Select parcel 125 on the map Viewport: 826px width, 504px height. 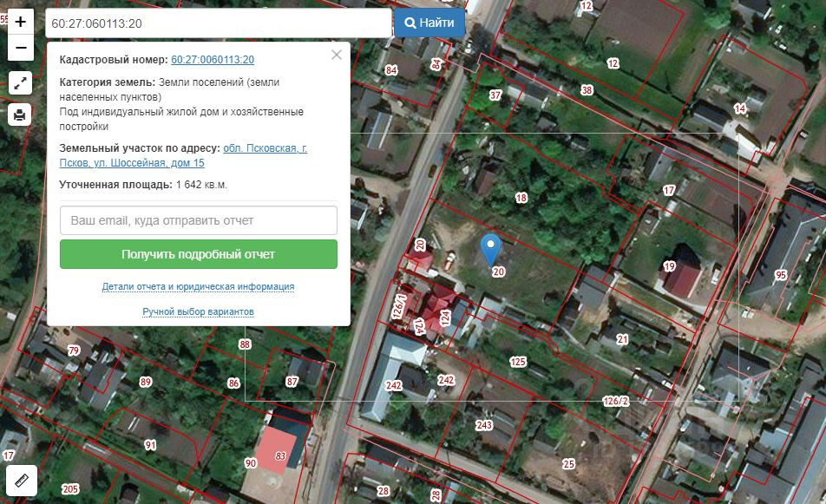(x=518, y=362)
